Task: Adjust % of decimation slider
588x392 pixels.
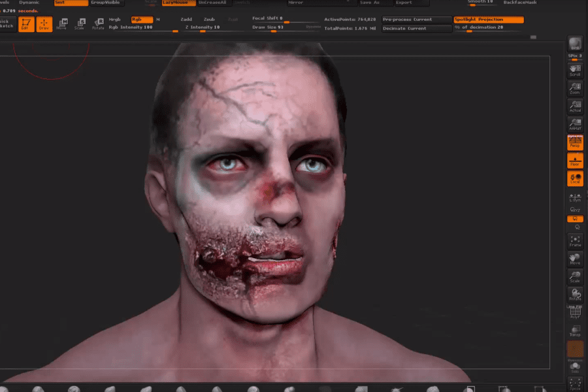Action: [488, 27]
